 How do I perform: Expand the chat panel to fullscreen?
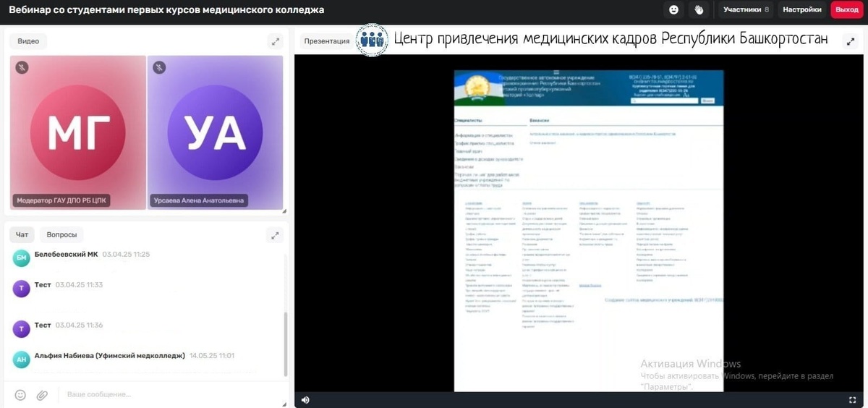pos(275,235)
